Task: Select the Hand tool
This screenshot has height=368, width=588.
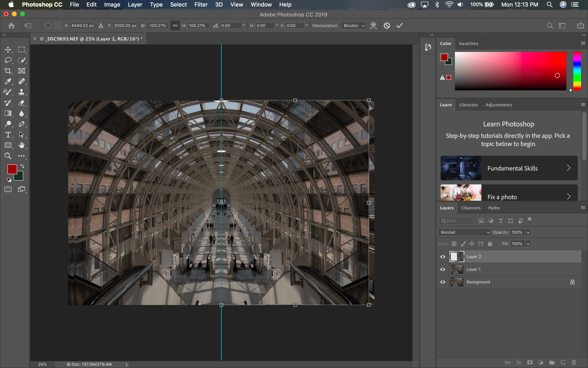Action: pos(21,145)
